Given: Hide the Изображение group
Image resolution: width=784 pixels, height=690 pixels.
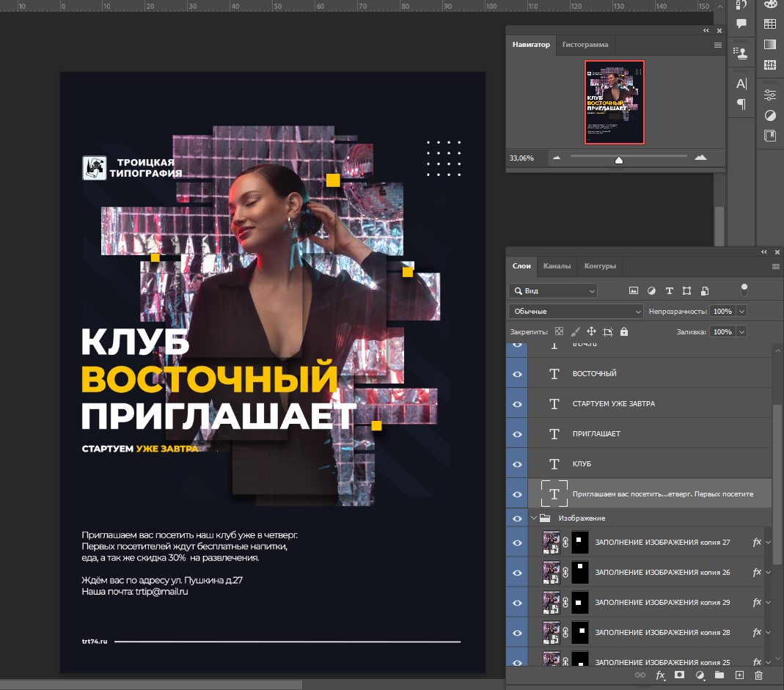Looking at the screenshot, I should coord(518,518).
